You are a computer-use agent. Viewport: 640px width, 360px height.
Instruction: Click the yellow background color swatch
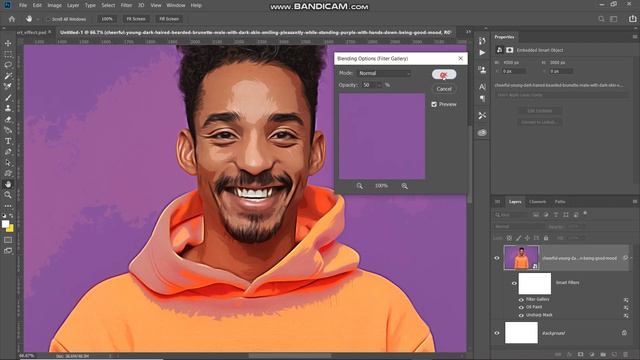coord(10,229)
